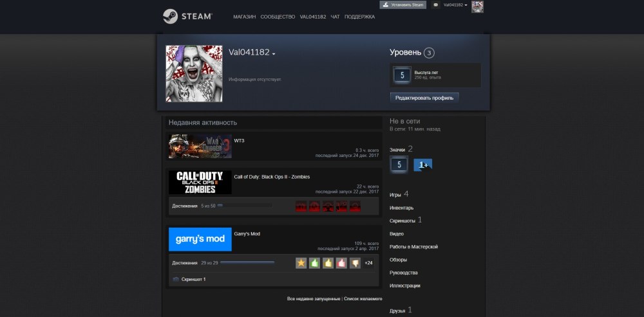The image size is (644, 317).
Task: Click the green thumbs-up achievement icon
Action: (x=315, y=263)
